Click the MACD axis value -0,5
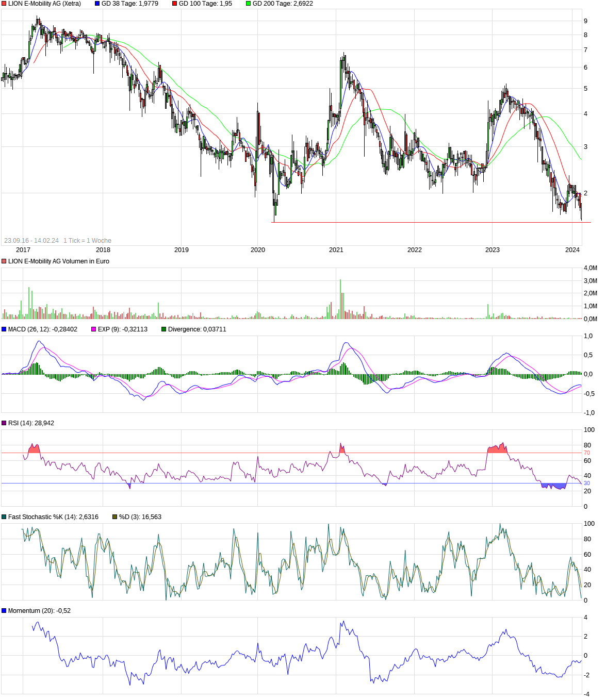This screenshot has width=606, height=700. 589,394
